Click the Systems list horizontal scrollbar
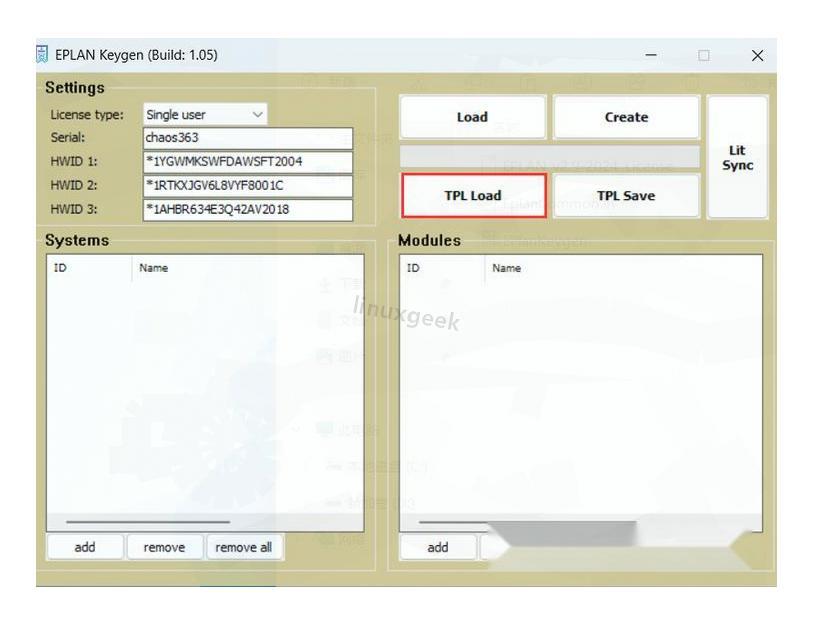This screenshot has height=626, width=814. coord(147,522)
